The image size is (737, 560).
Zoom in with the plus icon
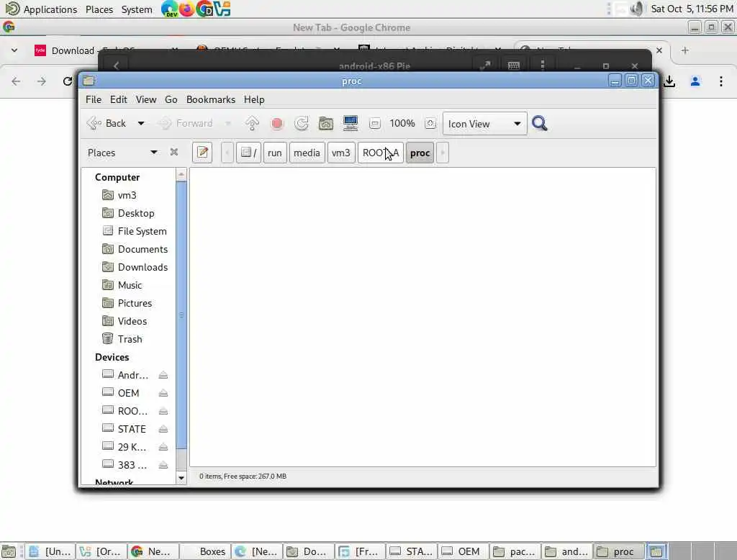point(430,124)
